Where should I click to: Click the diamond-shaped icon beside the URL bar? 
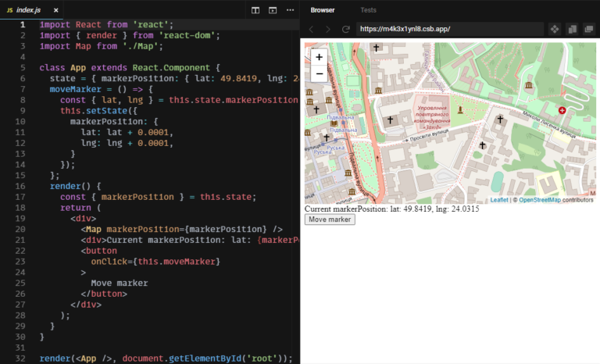555,29
